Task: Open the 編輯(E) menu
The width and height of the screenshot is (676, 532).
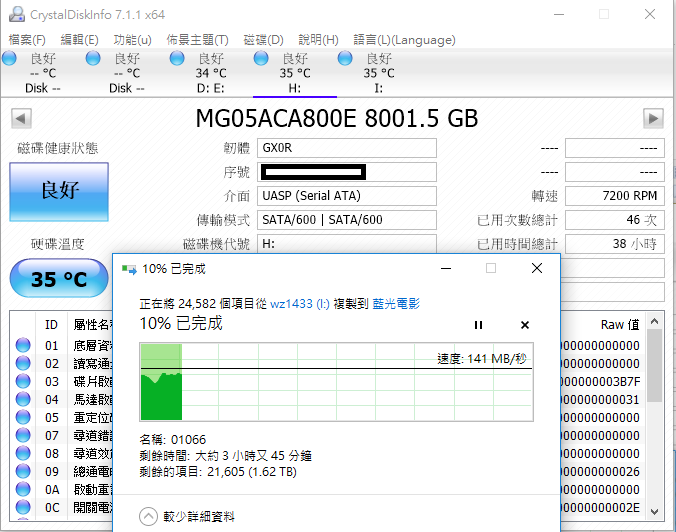Action: 79,40
